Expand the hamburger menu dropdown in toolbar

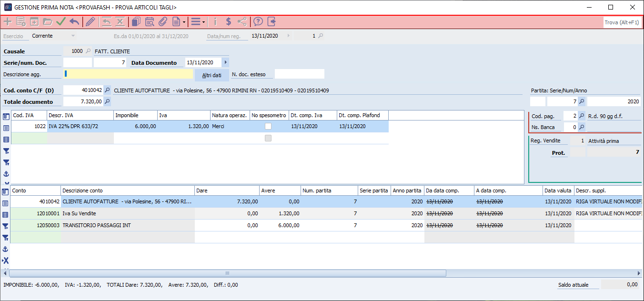(x=203, y=22)
